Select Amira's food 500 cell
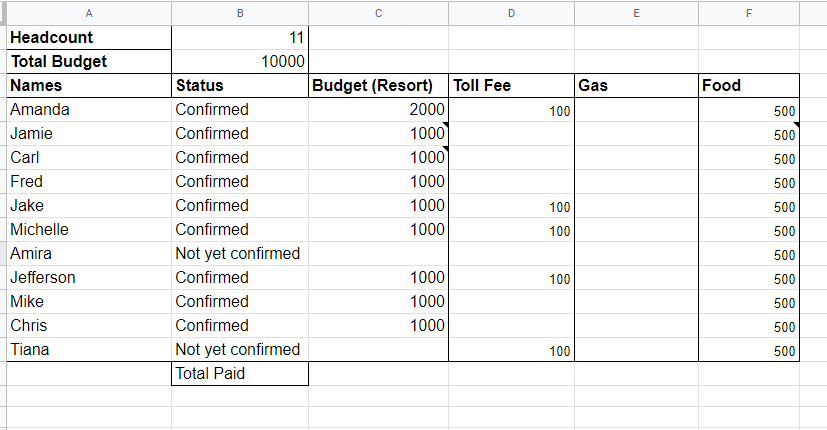Viewport: 827px width, 430px height. point(749,254)
